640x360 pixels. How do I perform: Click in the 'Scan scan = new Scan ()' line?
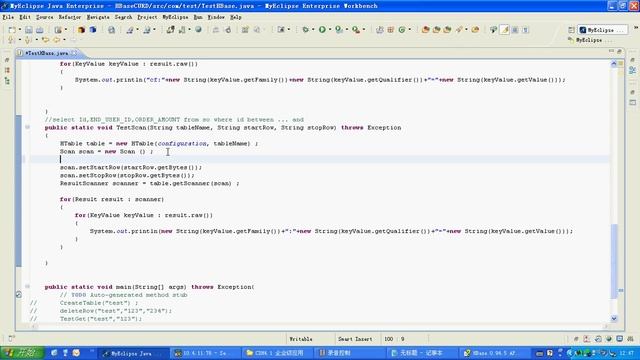[107, 151]
